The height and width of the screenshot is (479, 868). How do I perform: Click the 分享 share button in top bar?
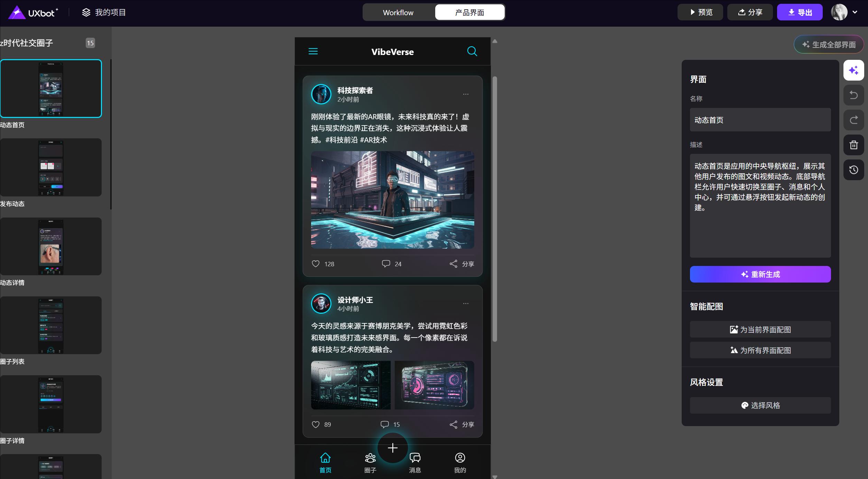[x=750, y=12]
